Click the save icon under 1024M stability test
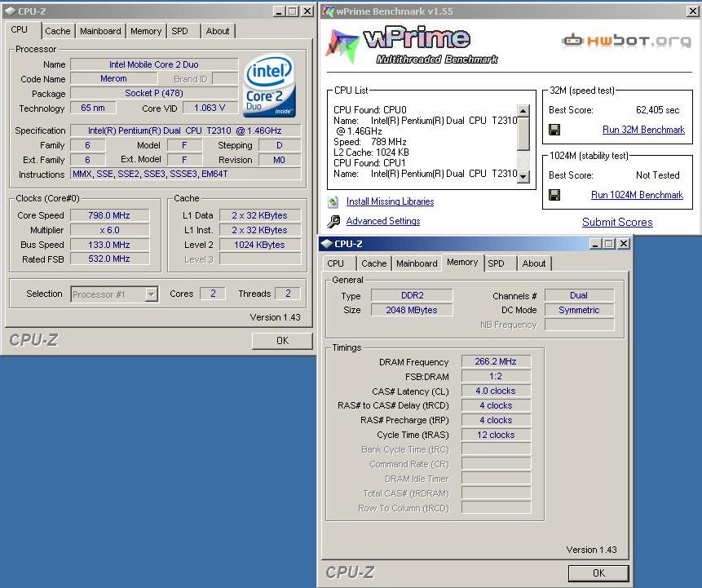The height and width of the screenshot is (588, 702). tap(554, 195)
